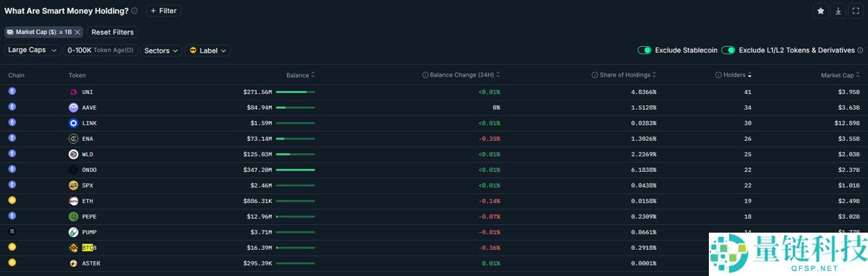Sort by Share of Holdings column
The image size is (868, 276).
click(628, 75)
